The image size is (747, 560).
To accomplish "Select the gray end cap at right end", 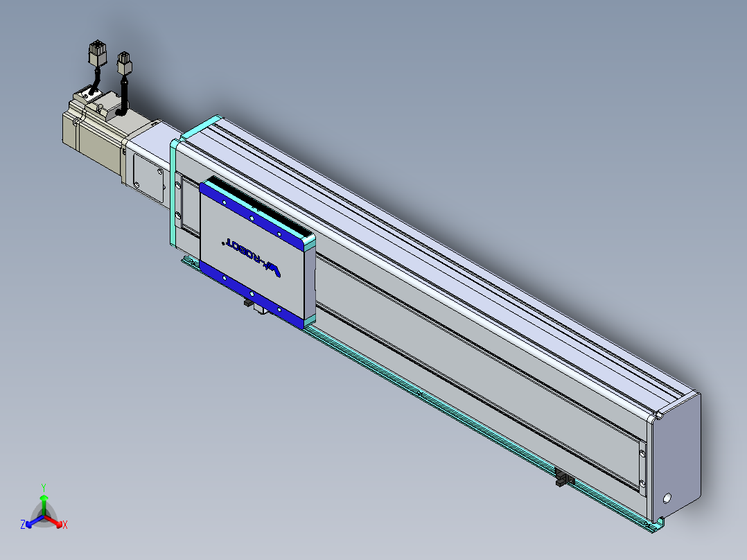I will (676, 457).
